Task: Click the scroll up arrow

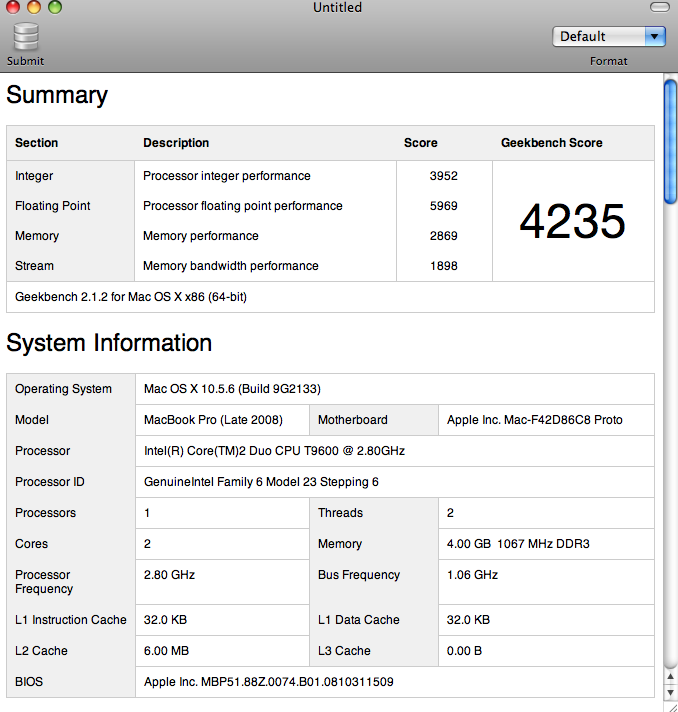Action: 670,677
